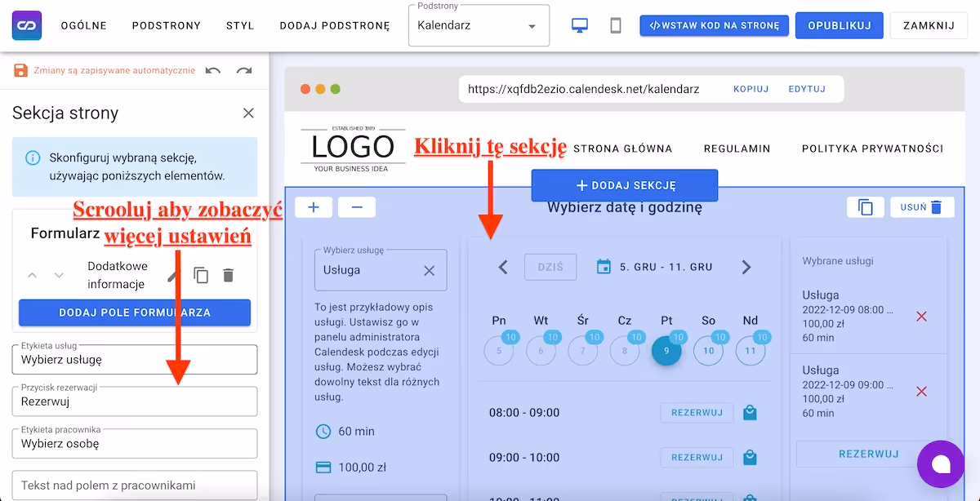Remove first selected service with red X
The image size is (980, 501).
click(x=921, y=317)
